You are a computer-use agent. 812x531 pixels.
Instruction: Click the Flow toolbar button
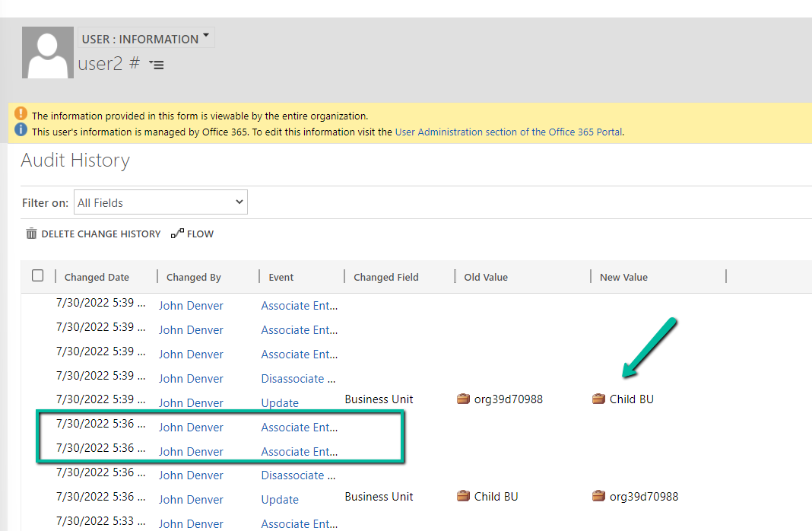[192, 234]
